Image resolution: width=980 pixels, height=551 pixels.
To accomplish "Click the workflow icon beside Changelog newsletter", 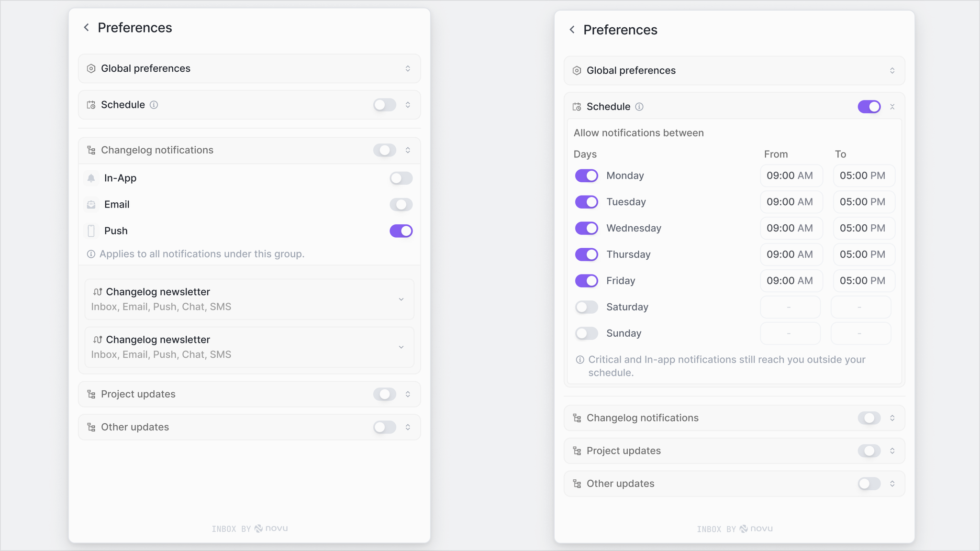I will (x=98, y=291).
